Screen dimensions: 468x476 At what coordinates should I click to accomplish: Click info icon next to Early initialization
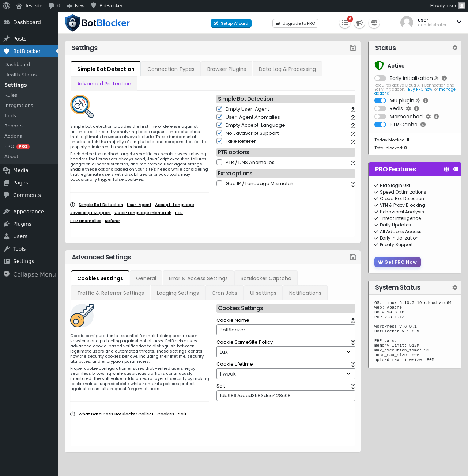[x=444, y=78]
